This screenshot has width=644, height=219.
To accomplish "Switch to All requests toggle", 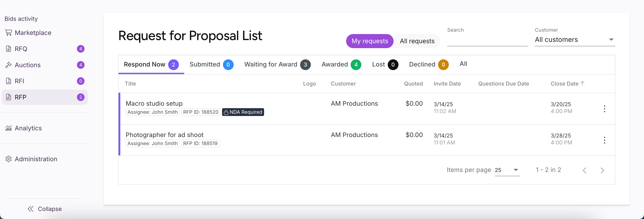I will 417,41.
